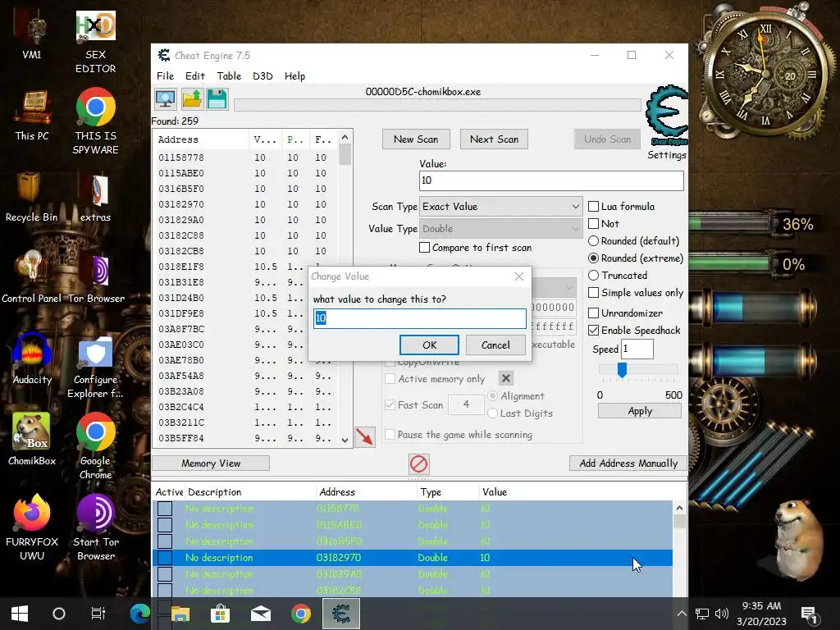Apply the speedhack speed

(x=640, y=411)
